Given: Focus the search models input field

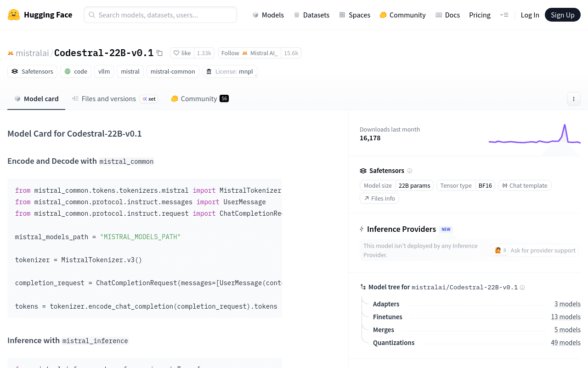Looking at the screenshot, I should point(160,15).
